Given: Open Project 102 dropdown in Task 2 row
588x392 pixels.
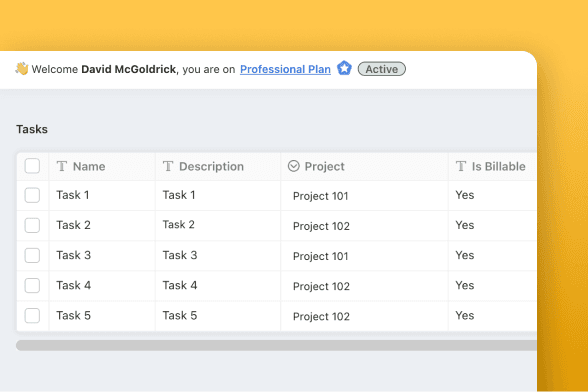Looking at the screenshot, I should pos(364,226).
